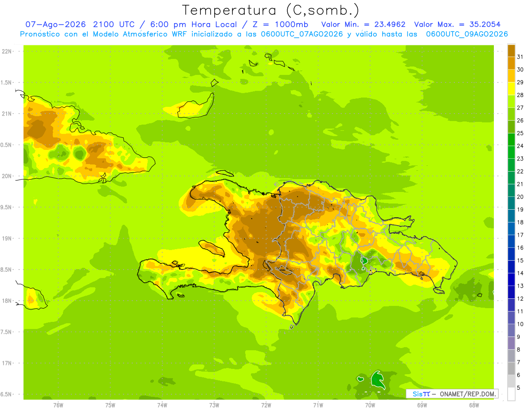Click the '70W' longitude axis label
This screenshot has height=411, width=532.
tap(370, 405)
